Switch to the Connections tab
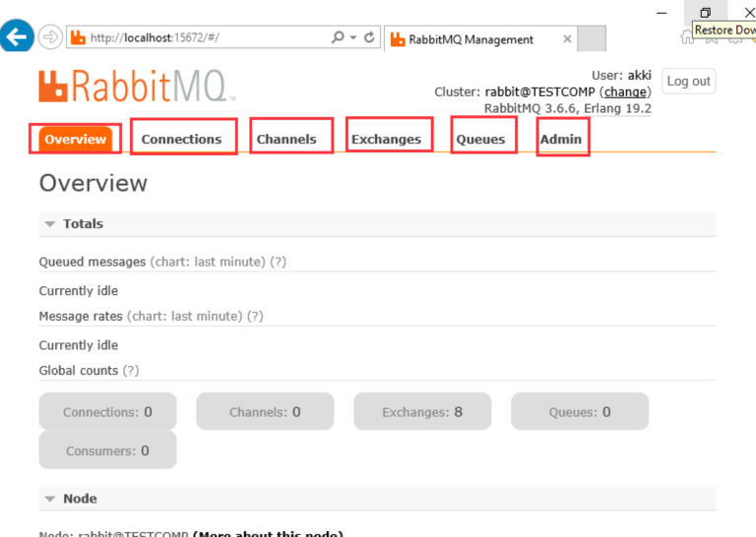This screenshot has height=537, width=756. tap(181, 140)
